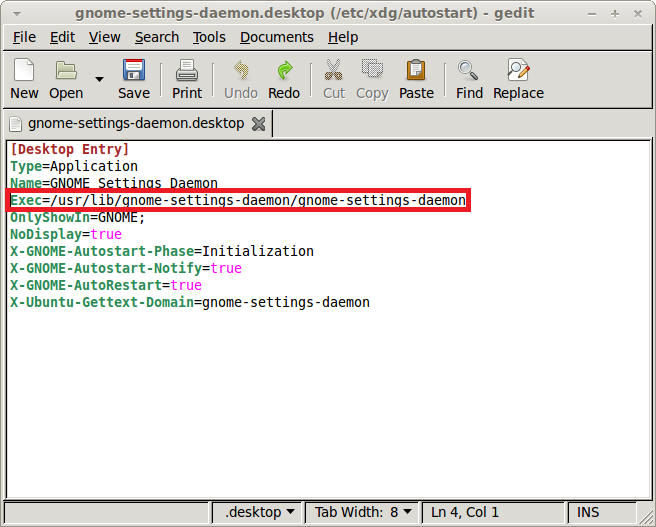
Task: Click the [Desktop Entry] header line
Action: point(69,149)
